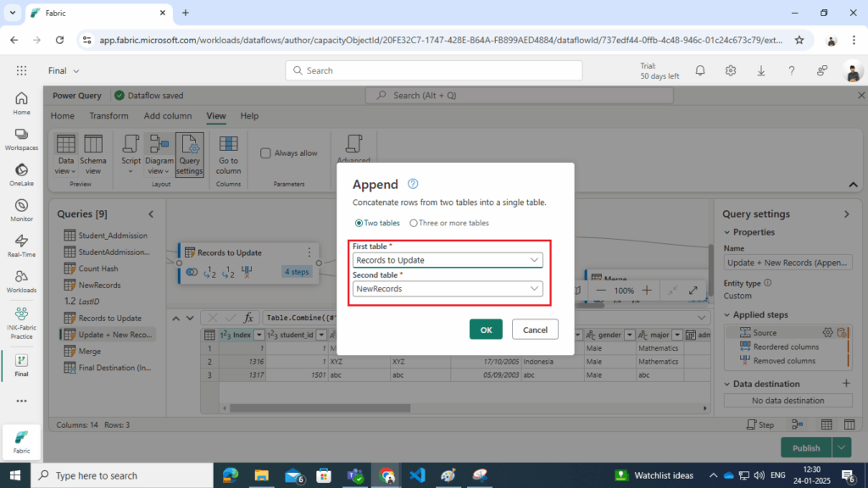This screenshot has width=868, height=488.
Task: Open Windows Start menu
Action: [x=15, y=475]
